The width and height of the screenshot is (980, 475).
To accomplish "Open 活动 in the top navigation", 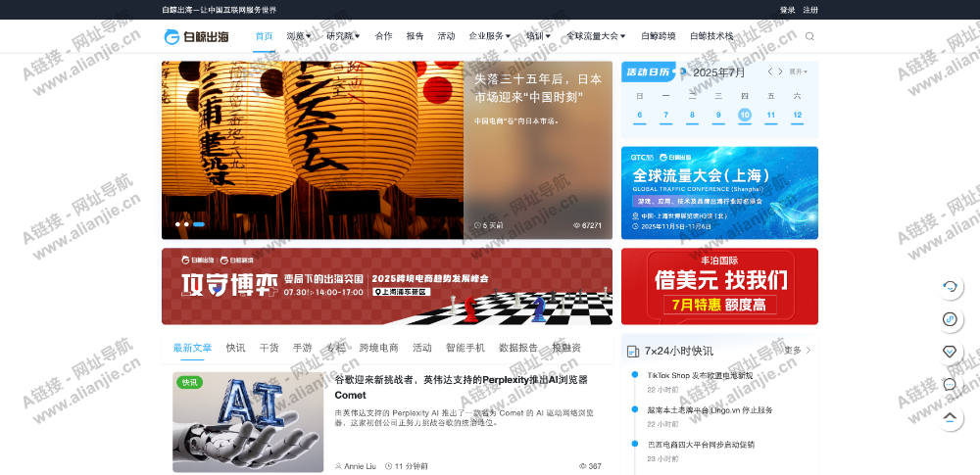I will tap(446, 36).
